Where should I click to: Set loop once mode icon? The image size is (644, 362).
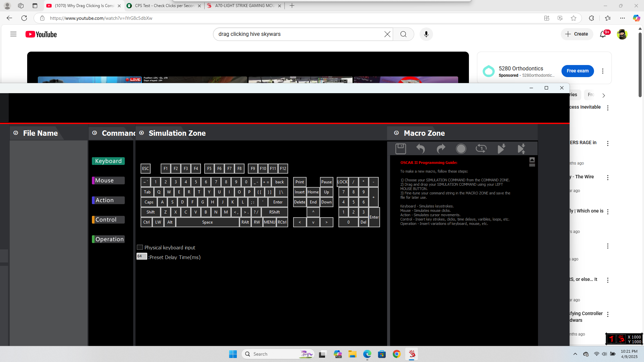click(481, 148)
